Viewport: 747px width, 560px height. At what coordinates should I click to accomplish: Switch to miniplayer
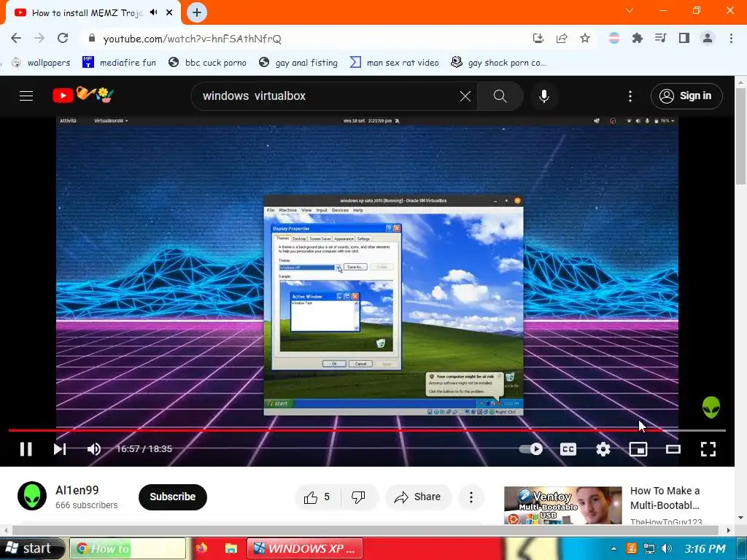point(638,449)
